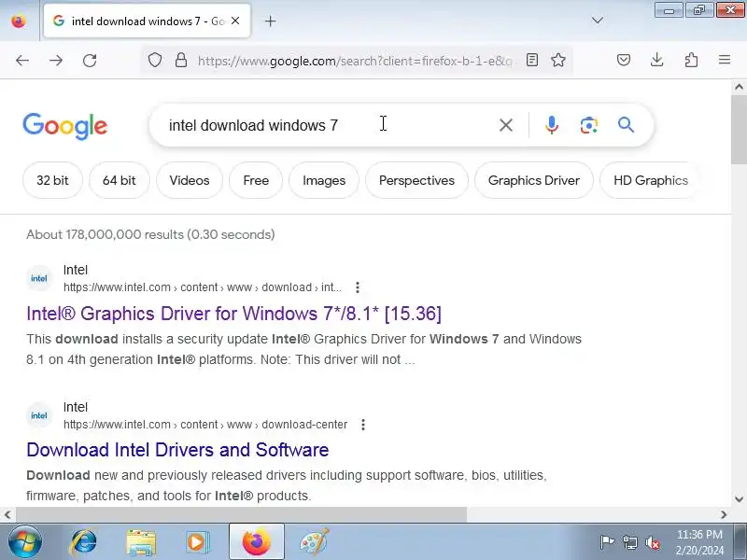
Task: Click the vertical scrollbar up arrow
Action: [739, 87]
